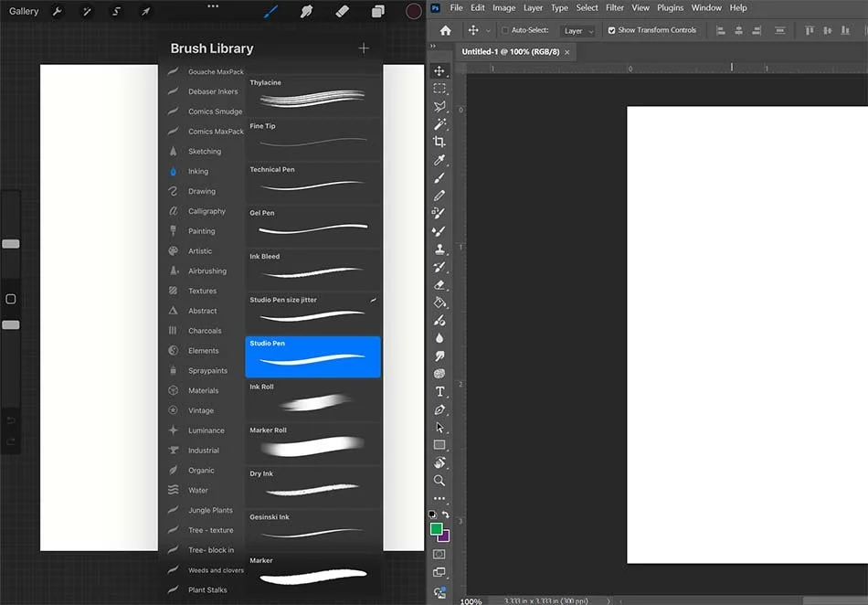Choose the Marker Roll brush

click(x=312, y=443)
